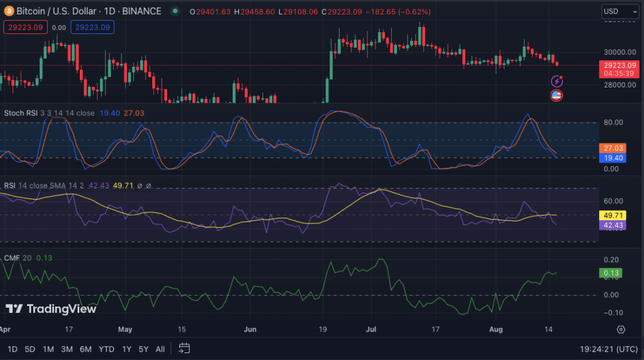Switch to the 3M time range

[x=67, y=349]
